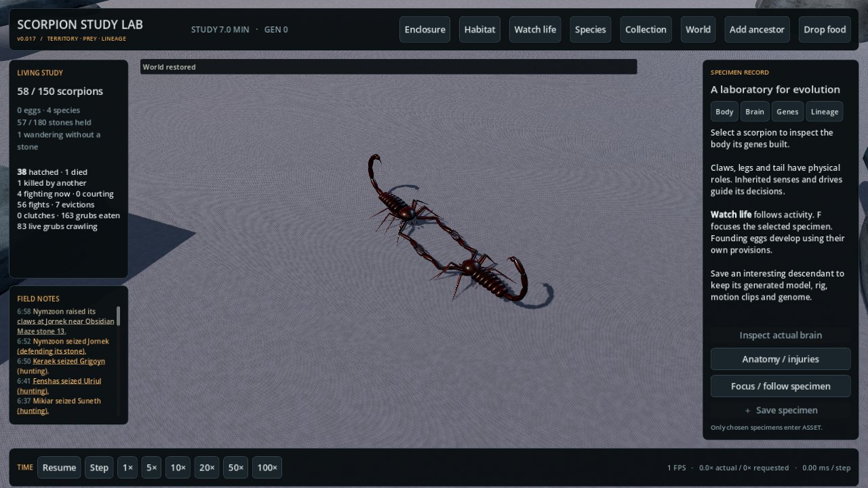Screen dimensions: 868x488
Task: Click the GEN 0 indicator
Action: [276, 30]
